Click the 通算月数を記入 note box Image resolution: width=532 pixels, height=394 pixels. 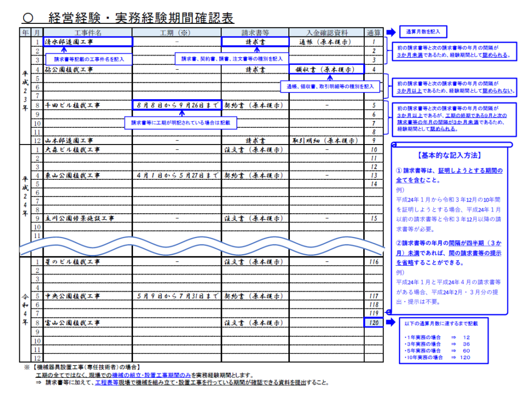coord(423,32)
